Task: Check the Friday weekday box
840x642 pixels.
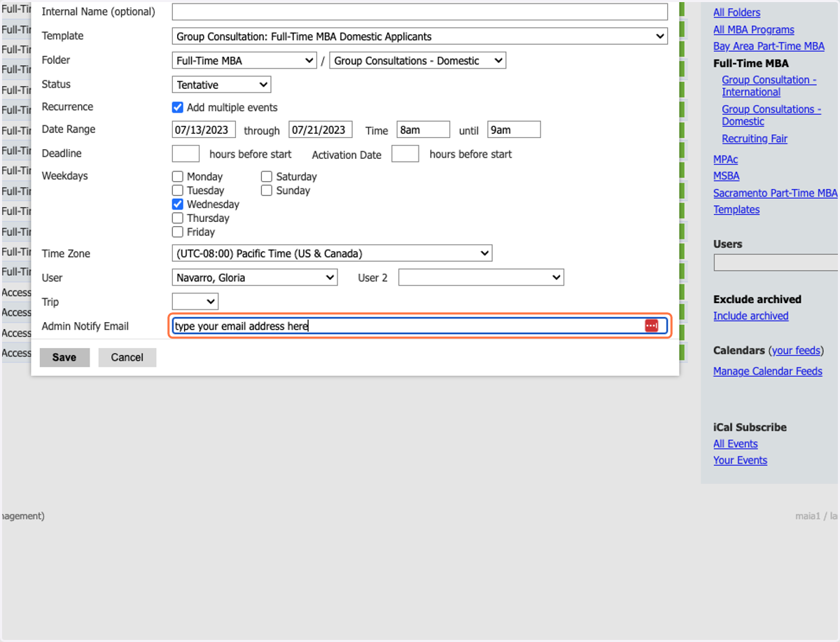Action: (178, 232)
